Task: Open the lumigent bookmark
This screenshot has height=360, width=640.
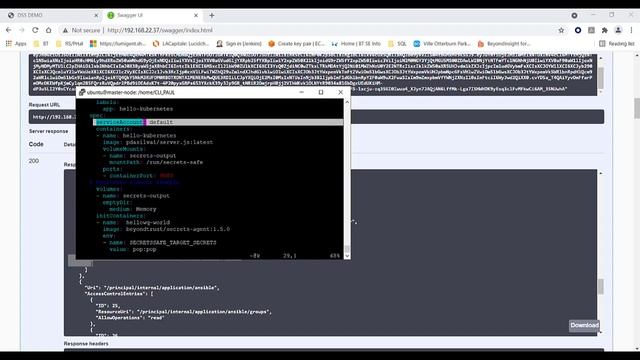Action: coord(118,44)
